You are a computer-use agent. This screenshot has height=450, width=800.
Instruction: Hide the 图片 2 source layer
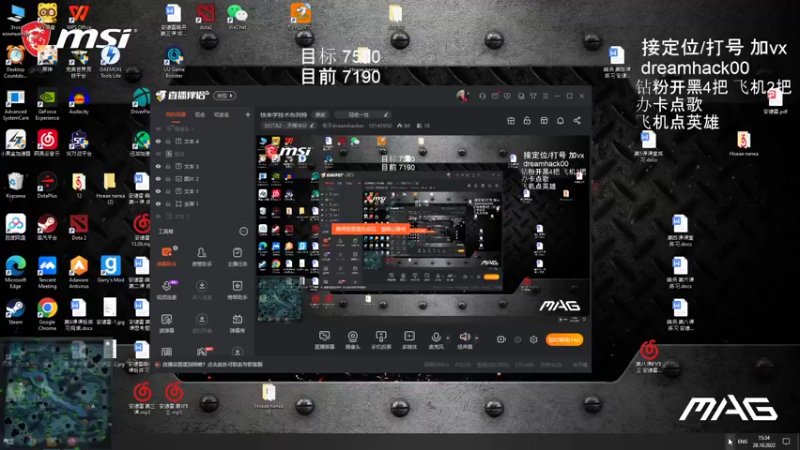(x=158, y=179)
